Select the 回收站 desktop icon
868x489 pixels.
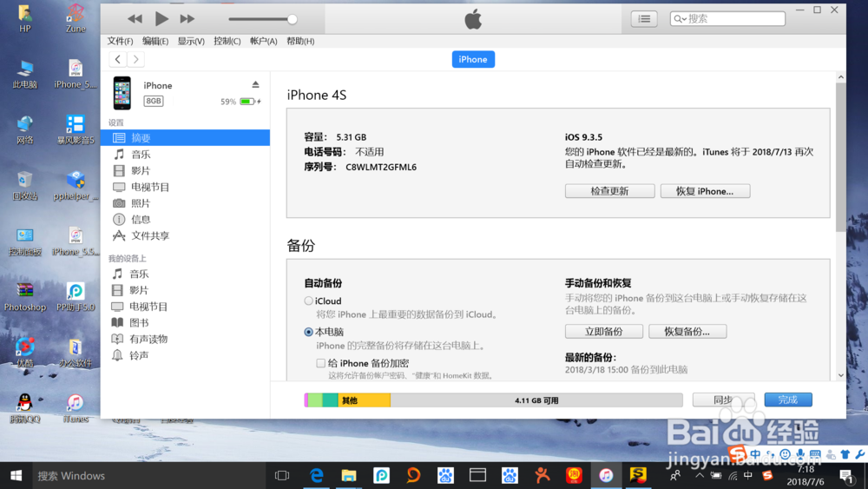point(25,186)
